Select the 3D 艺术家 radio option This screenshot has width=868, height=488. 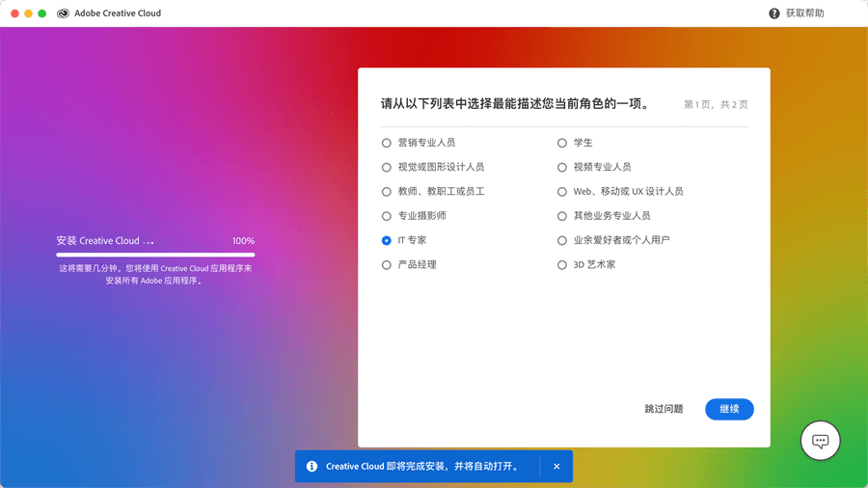562,265
